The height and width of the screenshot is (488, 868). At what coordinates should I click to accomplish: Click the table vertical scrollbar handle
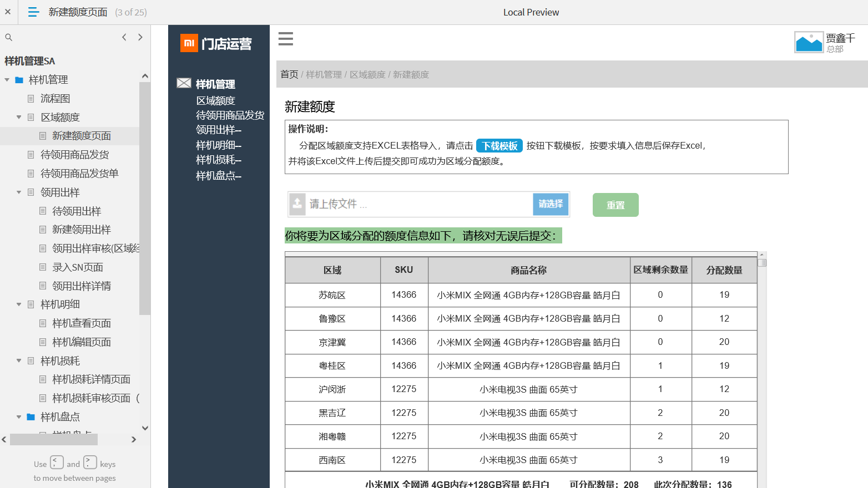pyautogui.click(x=763, y=263)
